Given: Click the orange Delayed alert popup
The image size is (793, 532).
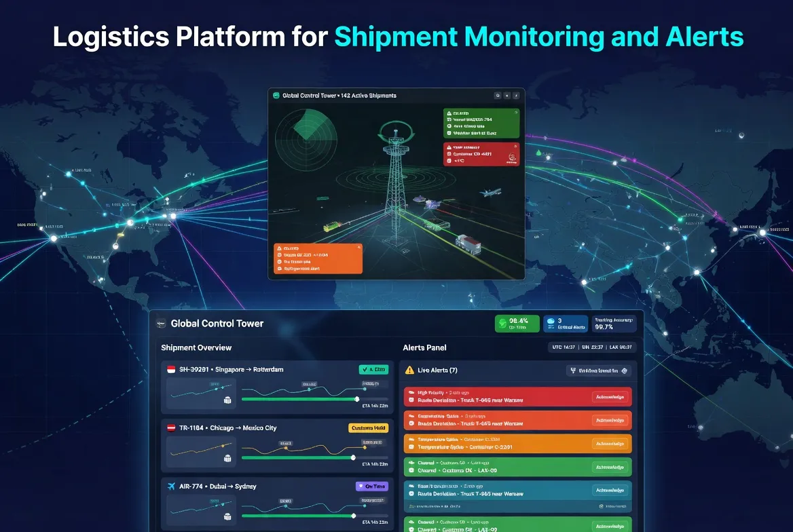Looking at the screenshot, I should 317,258.
